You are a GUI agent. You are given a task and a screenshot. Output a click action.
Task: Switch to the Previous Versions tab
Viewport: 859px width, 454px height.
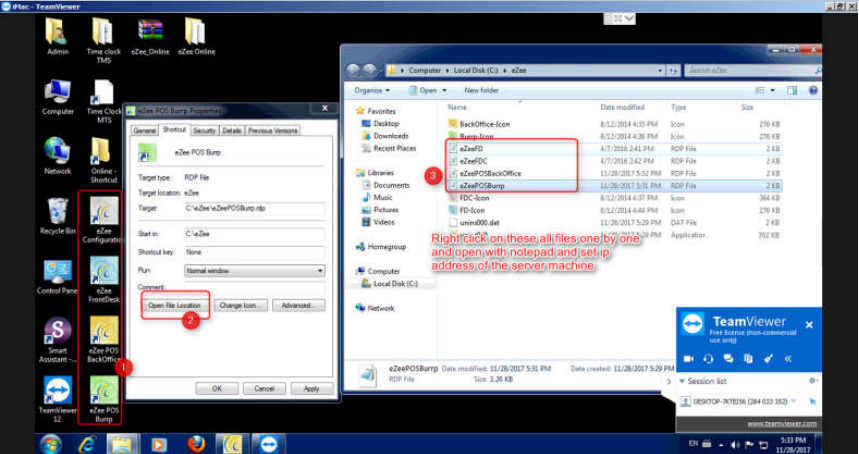tap(273, 131)
